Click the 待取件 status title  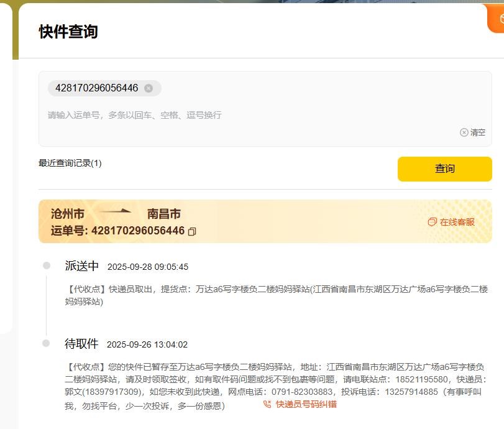click(81, 344)
